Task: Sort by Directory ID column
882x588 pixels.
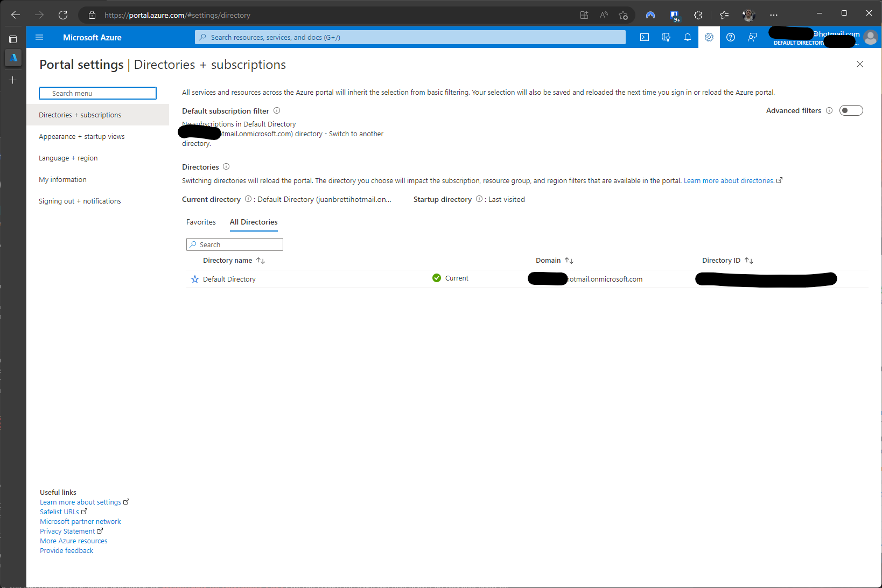Action: [728, 261]
